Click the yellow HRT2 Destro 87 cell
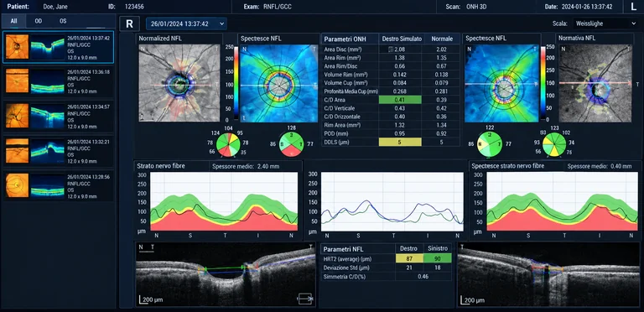 [409, 258]
